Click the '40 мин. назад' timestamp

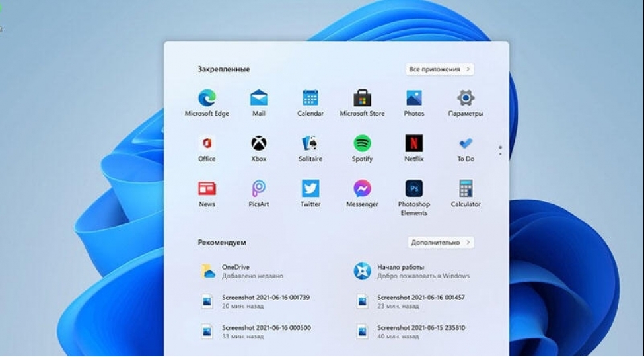398,337
